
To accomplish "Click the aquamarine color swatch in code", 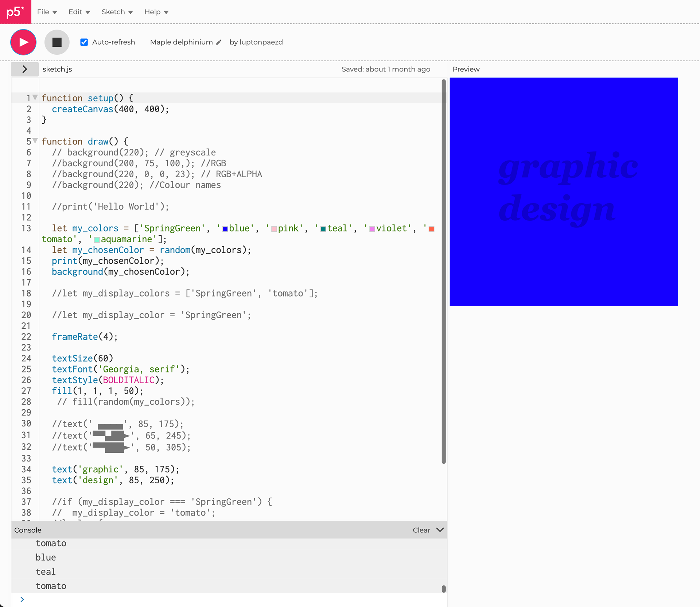I will (97, 240).
